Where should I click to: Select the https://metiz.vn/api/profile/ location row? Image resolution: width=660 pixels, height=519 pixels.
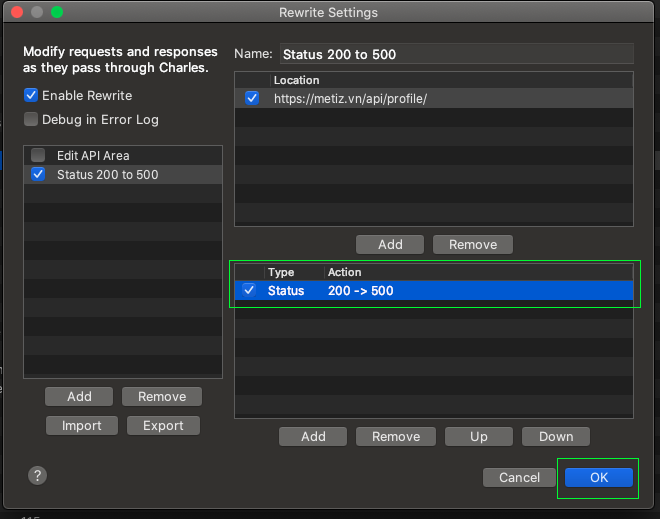[434, 98]
